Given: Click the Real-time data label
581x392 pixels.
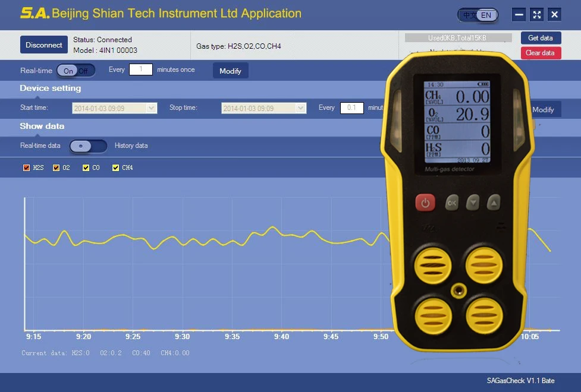Looking at the screenshot, I should pyautogui.click(x=40, y=146).
